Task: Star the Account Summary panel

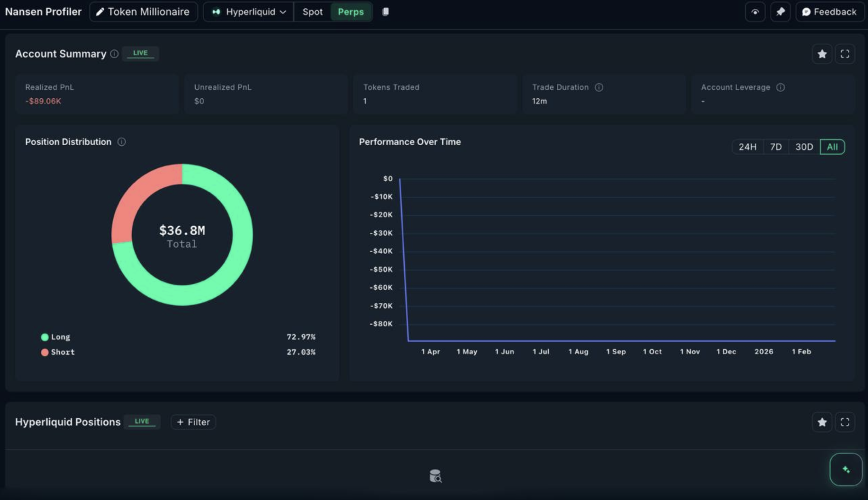Action: pyautogui.click(x=822, y=54)
